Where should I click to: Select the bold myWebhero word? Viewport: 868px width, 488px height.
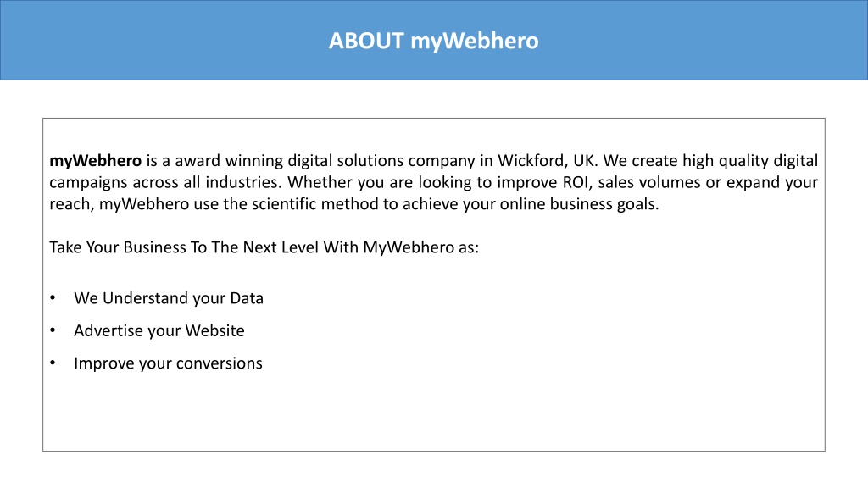[95, 161]
